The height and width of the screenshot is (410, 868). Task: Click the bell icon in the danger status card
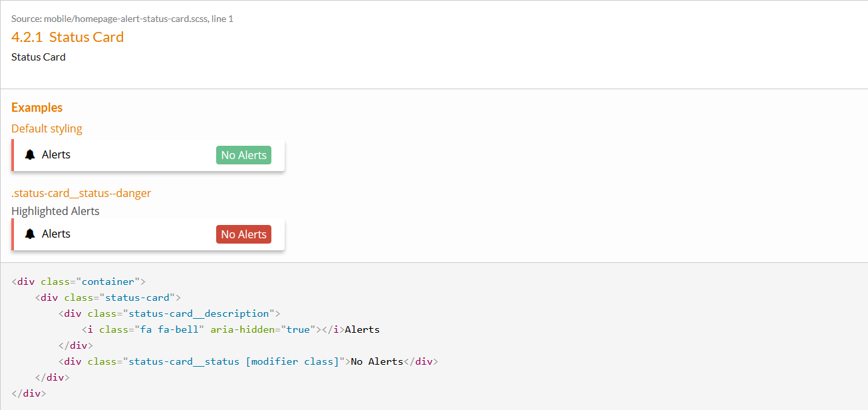30,234
